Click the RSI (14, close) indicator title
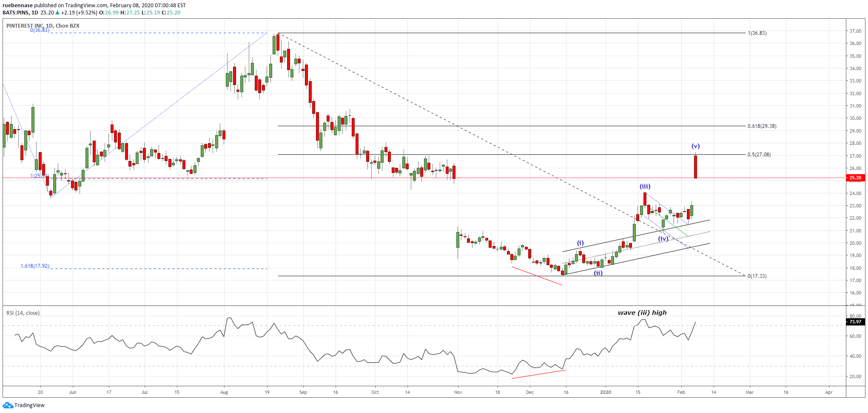This screenshot has width=868, height=413. click(23, 313)
